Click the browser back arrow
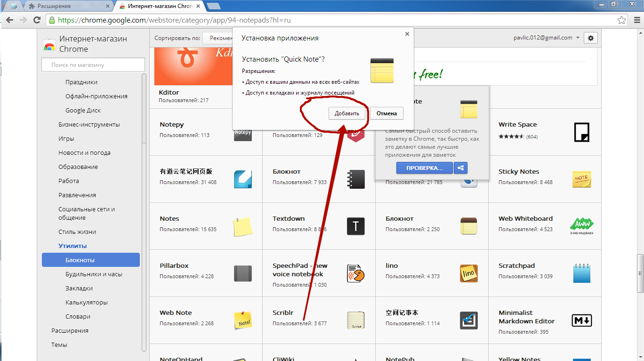 [x=10, y=20]
